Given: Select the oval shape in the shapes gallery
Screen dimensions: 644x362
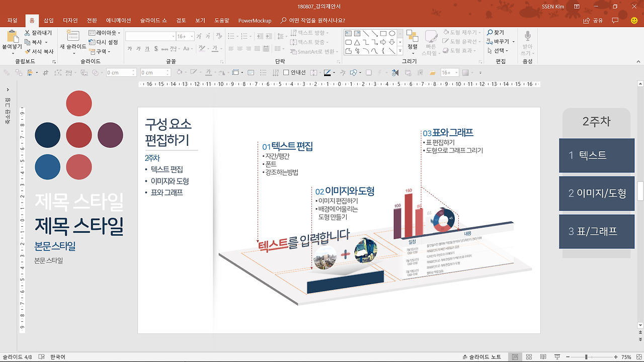Looking at the screenshot, I should click(x=392, y=34).
